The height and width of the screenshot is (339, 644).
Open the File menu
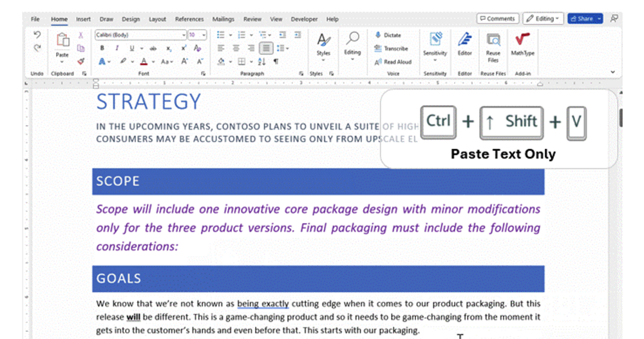[x=35, y=19]
